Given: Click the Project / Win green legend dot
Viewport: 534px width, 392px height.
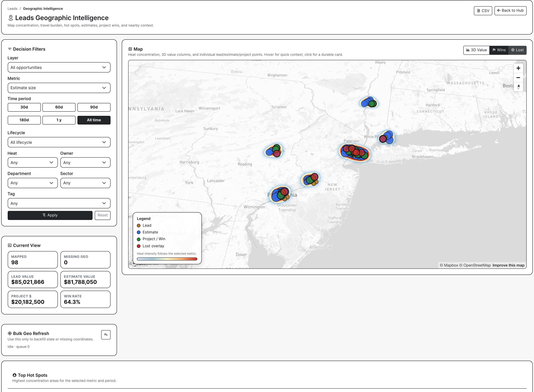Looking at the screenshot, I should [138, 239].
